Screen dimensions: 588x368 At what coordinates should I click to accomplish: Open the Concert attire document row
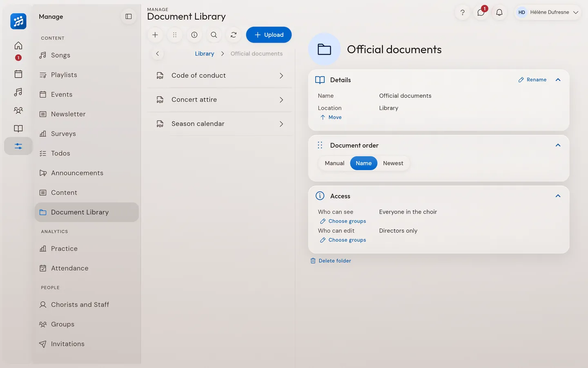[220, 100]
